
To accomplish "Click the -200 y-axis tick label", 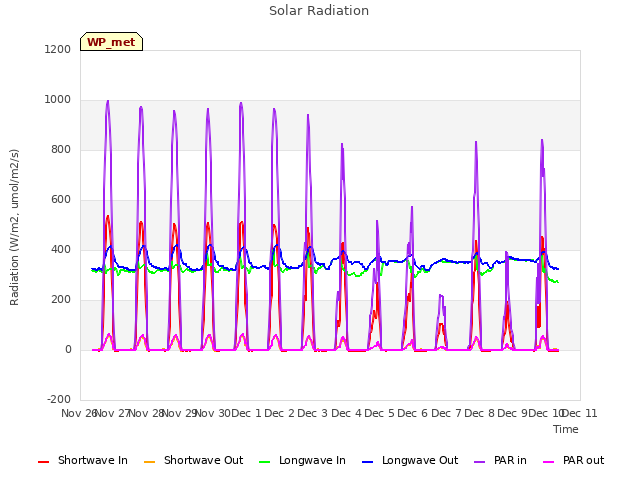I will coord(59,399).
